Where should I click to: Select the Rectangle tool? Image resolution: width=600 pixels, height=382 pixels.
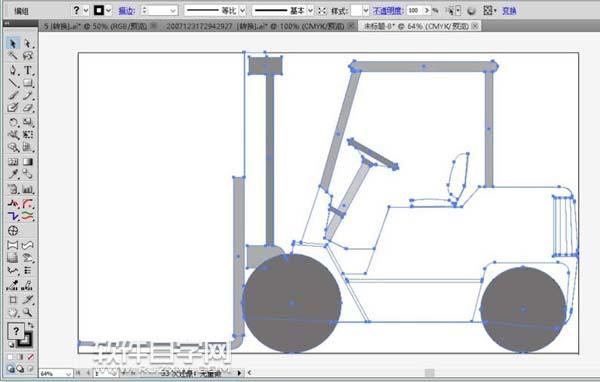[28, 83]
